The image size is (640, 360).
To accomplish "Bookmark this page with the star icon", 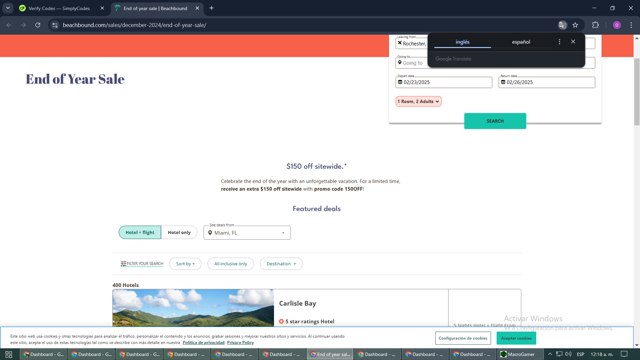I will pyautogui.click(x=575, y=25).
